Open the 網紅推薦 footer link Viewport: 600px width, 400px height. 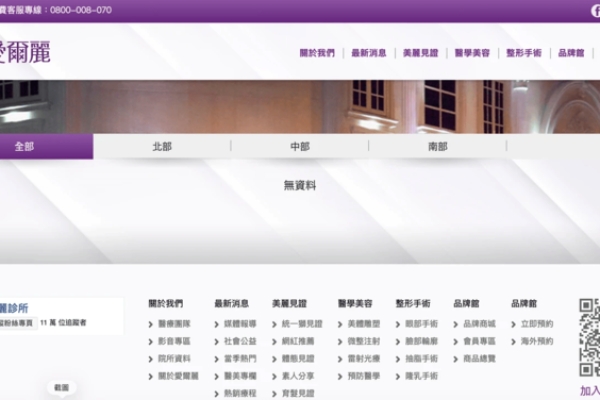298,341
